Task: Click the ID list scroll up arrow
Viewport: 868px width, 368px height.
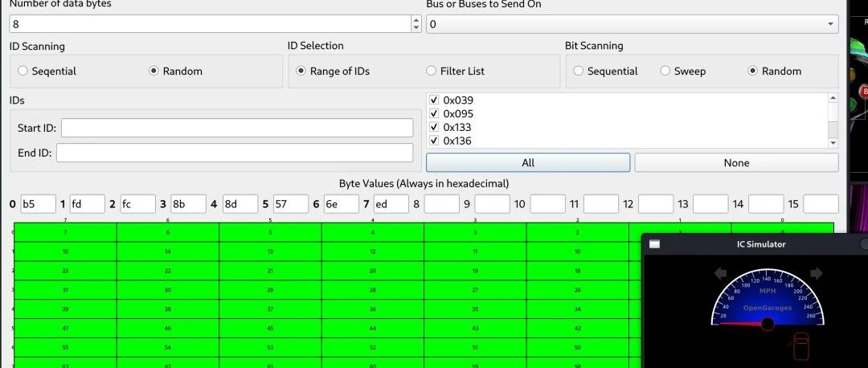Action: tap(833, 98)
